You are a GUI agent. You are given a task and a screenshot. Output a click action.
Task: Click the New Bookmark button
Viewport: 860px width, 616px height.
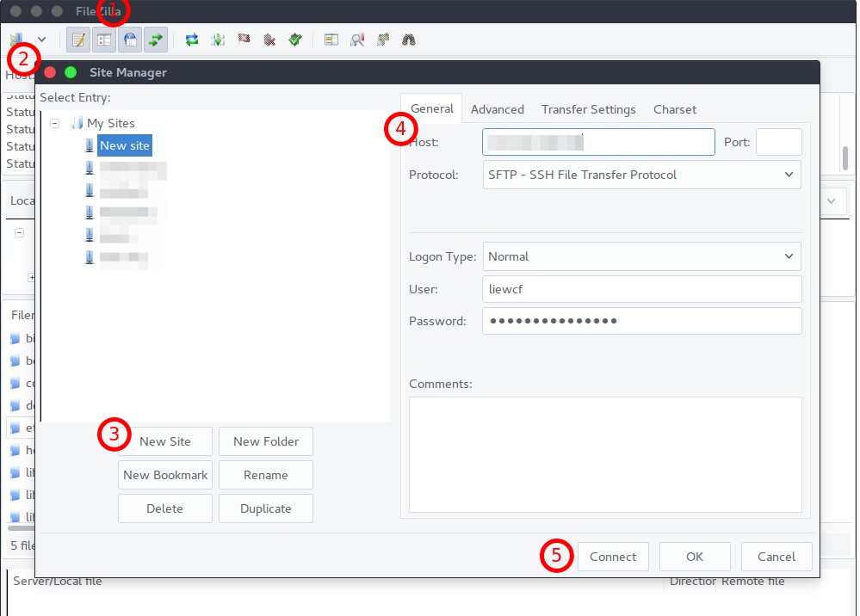[165, 475]
